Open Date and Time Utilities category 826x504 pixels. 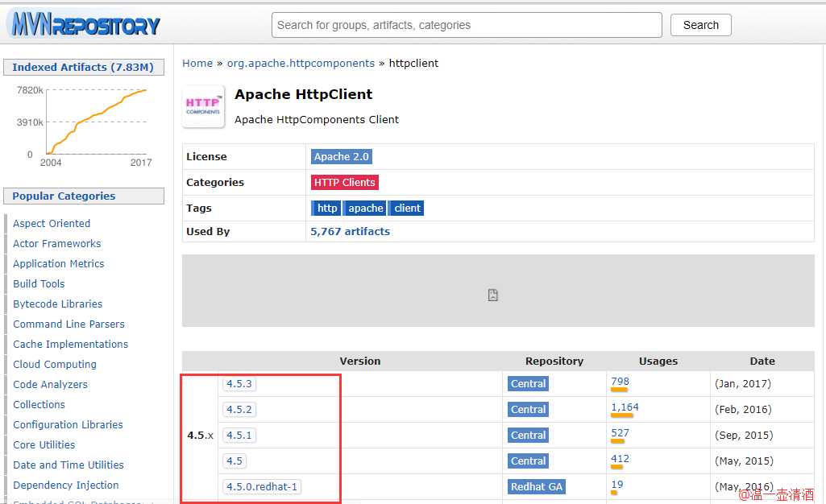[x=68, y=465]
